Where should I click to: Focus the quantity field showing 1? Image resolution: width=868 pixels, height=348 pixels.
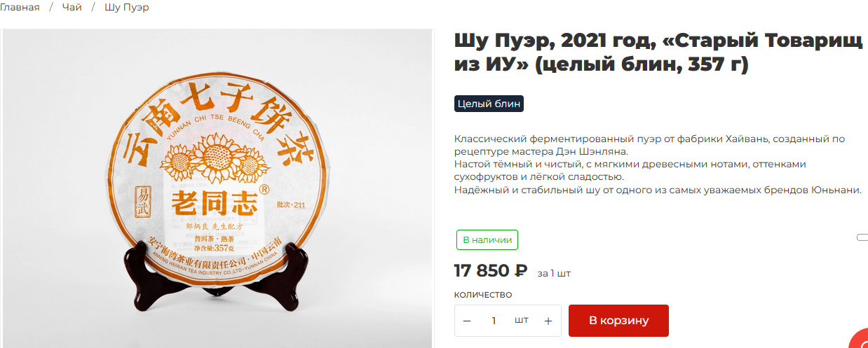tap(494, 321)
